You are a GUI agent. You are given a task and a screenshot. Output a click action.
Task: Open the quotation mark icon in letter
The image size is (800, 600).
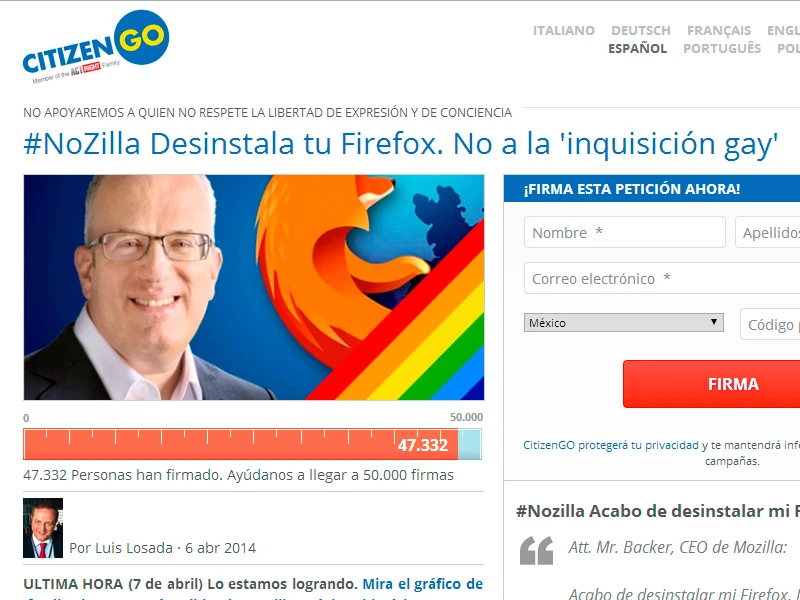[x=537, y=551]
